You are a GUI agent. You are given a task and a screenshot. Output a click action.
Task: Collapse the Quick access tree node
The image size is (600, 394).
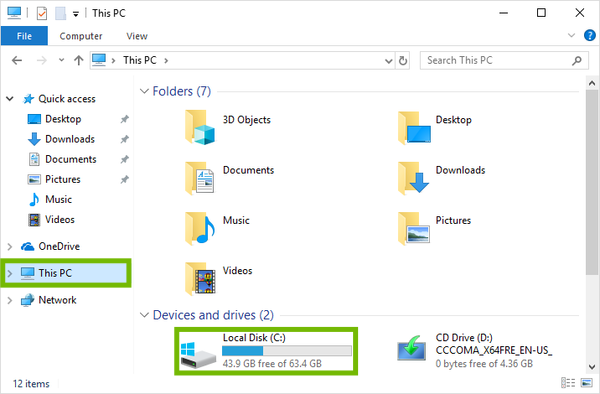click(x=10, y=99)
